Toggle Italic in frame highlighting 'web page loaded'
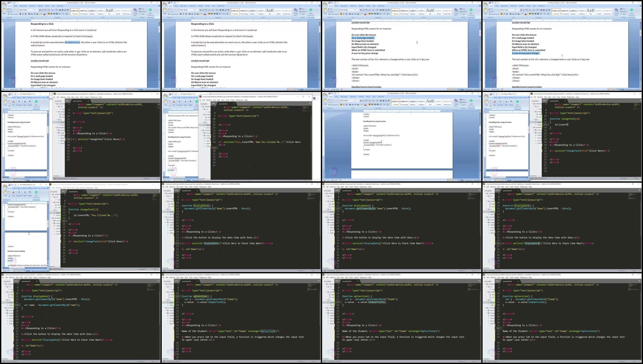643x364 pixels. coord(344,14)
